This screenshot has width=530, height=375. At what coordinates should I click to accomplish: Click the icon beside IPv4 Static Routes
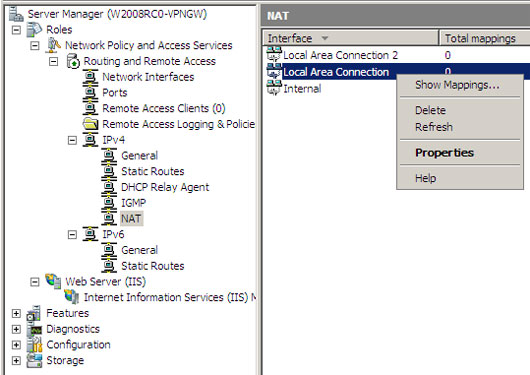[x=109, y=171]
